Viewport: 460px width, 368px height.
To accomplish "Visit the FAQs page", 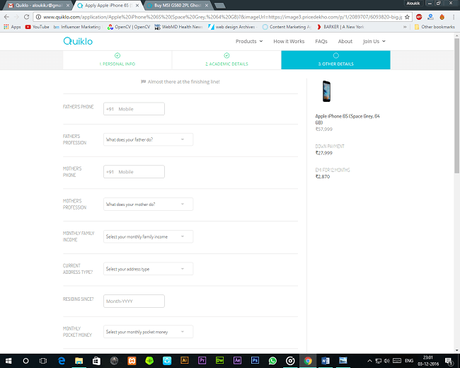I will (x=321, y=41).
